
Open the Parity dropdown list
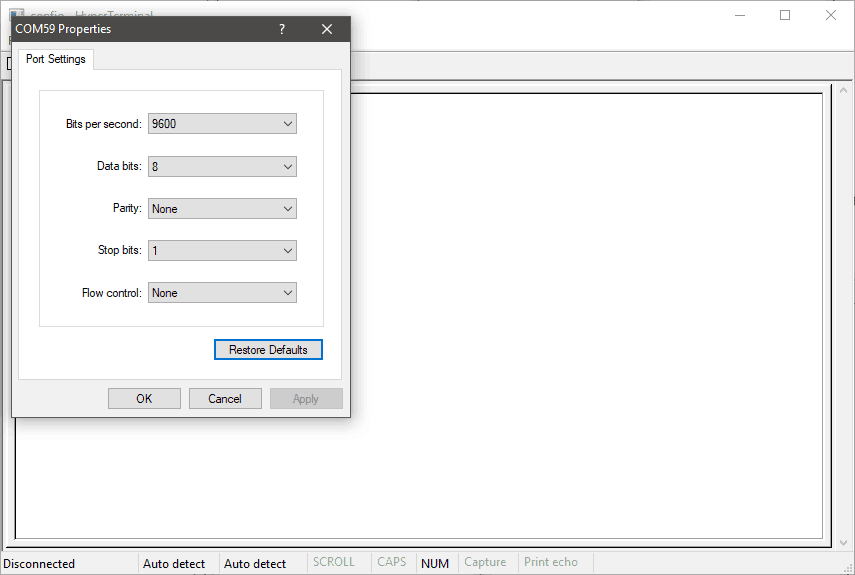coord(222,209)
